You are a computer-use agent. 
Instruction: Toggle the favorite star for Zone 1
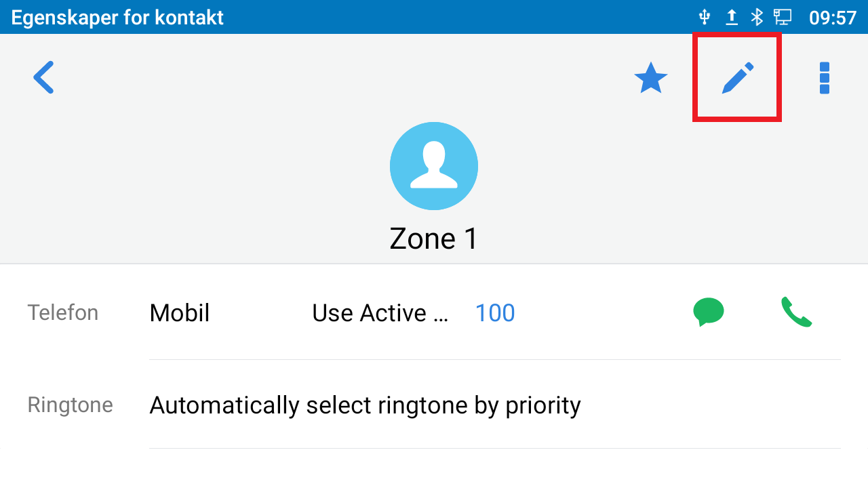click(650, 78)
